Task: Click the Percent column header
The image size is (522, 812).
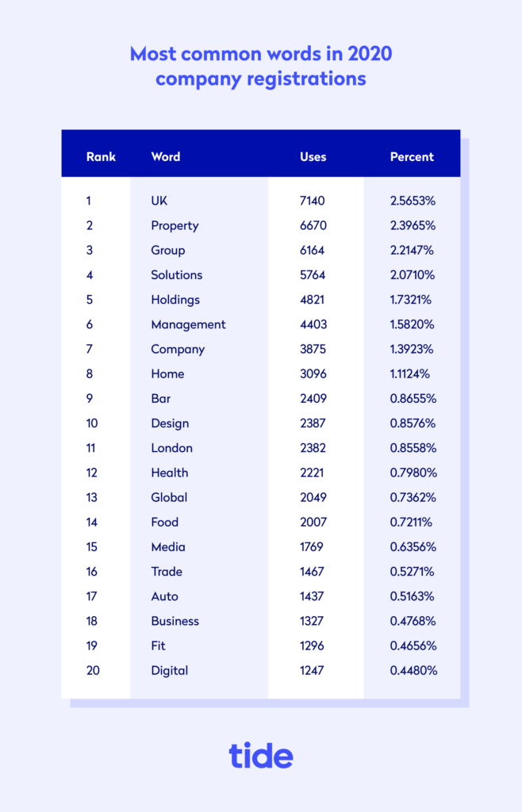Action: click(x=412, y=157)
